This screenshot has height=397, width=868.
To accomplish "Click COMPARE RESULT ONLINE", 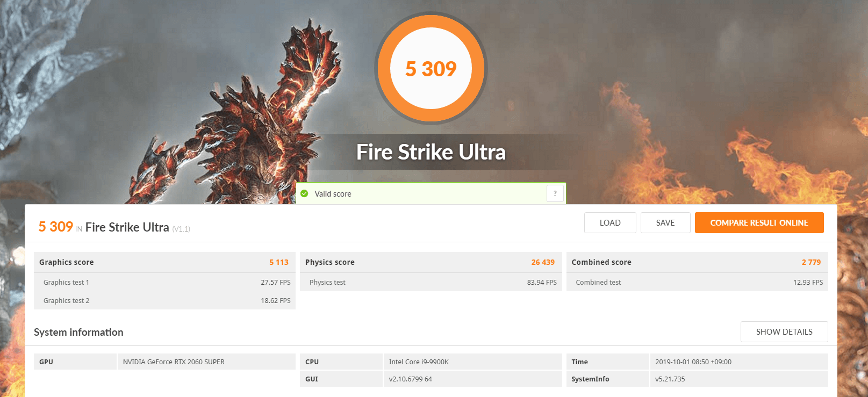I will pos(759,223).
